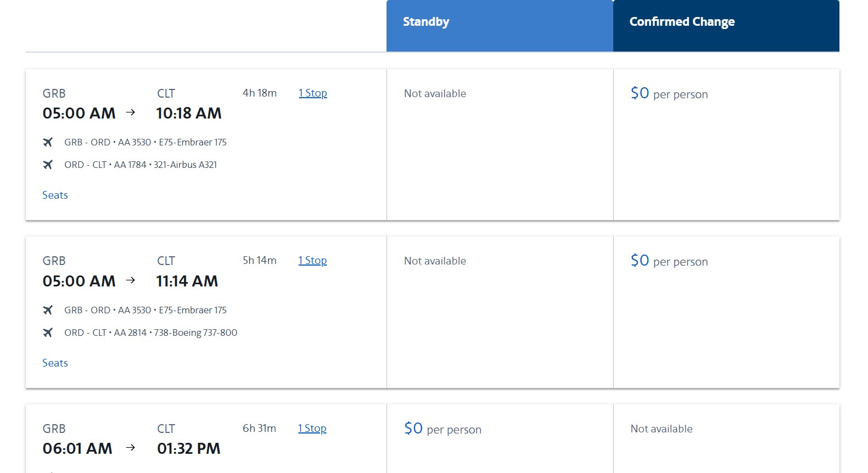Click Not available confirmed change for 6h 31m flight

[x=662, y=429]
